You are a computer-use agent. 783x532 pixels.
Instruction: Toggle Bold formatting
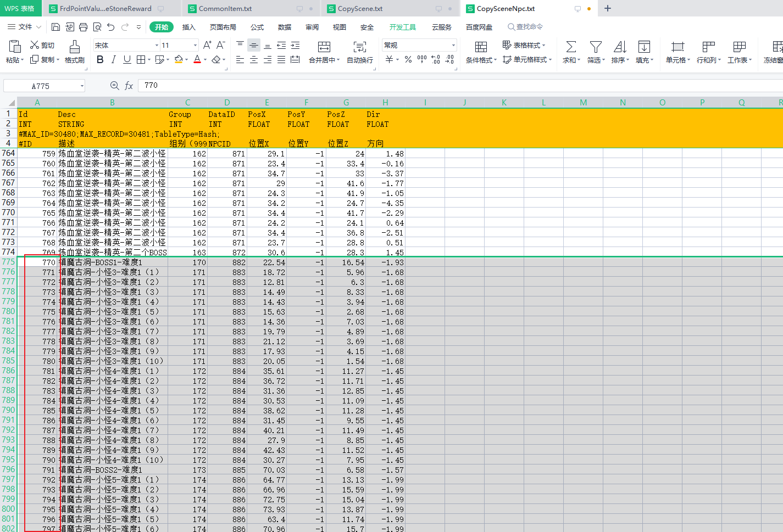pyautogui.click(x=100, y=59)
